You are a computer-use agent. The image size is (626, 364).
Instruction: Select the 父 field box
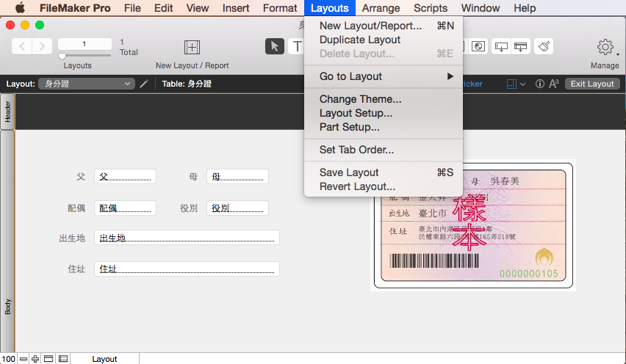tap(125, 176)
